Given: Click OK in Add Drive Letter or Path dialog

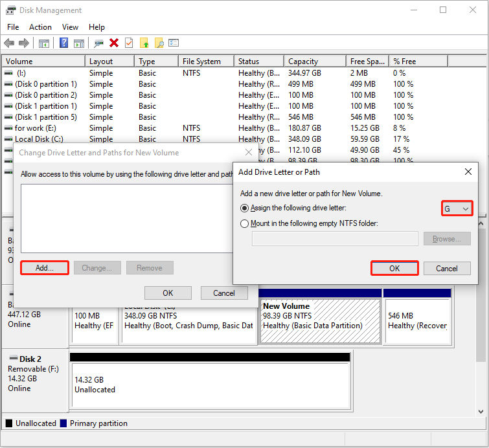Looking at the screenshot, I should coord(394,269).
